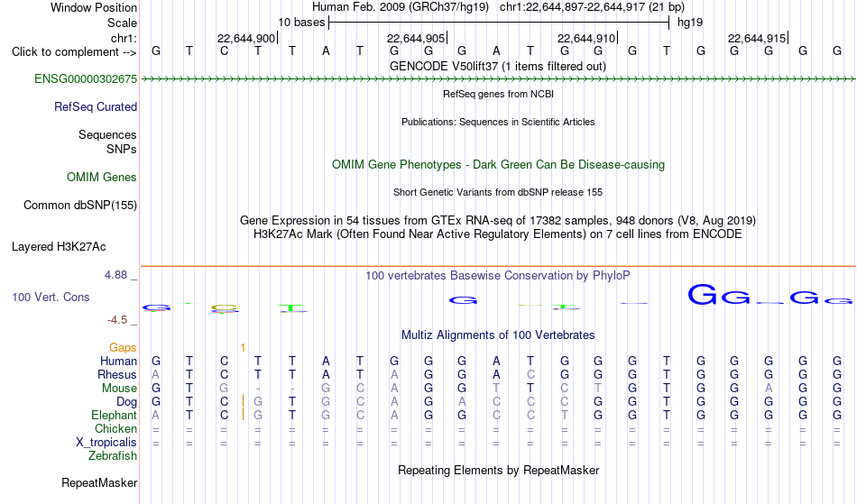This screenshot has height=504, width=857.
Task: Click the Human species row label
Action: point(118,361)
